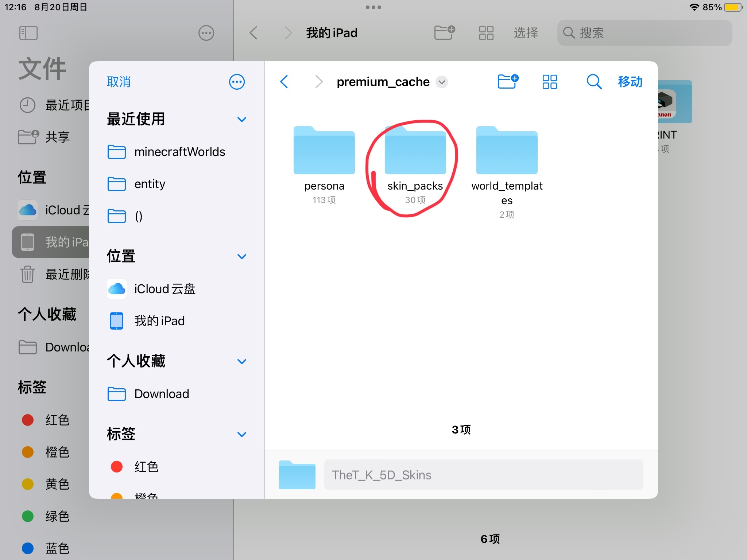747x560 pixels.
Task: Open the more options ellipsis in dialog sidebar
Action: (237, 82)
